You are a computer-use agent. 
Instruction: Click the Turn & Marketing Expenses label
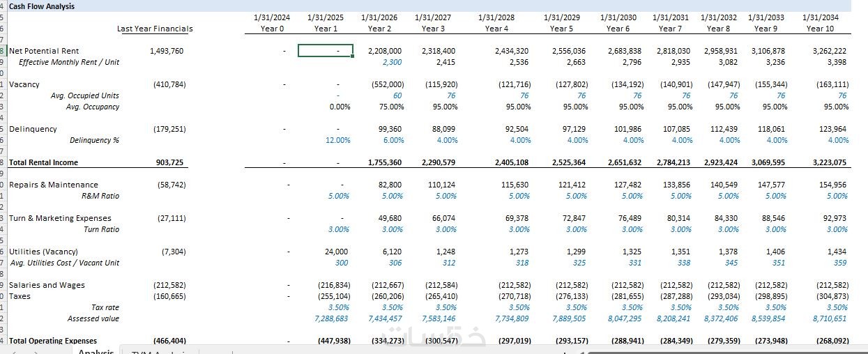click(x=60, y=218)
